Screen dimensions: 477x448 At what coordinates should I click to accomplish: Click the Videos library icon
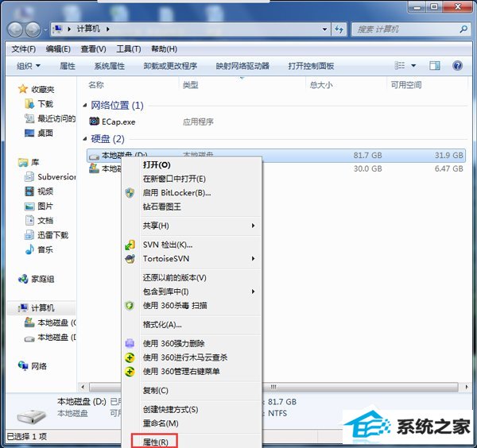tap(29, 191)
